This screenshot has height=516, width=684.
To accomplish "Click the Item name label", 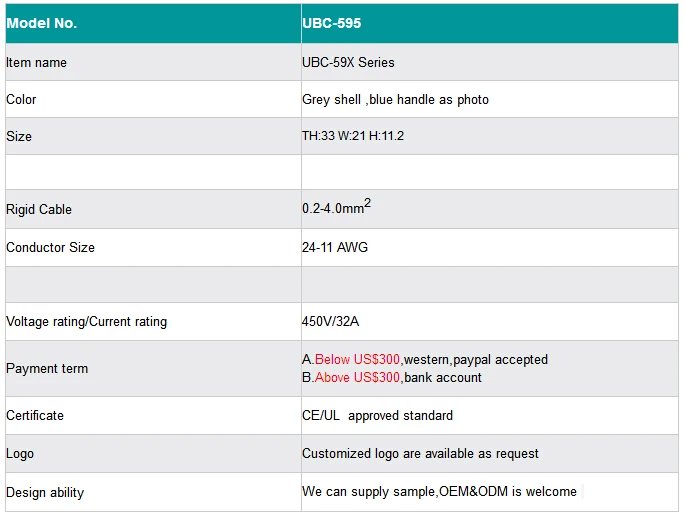I will (36, 62).
